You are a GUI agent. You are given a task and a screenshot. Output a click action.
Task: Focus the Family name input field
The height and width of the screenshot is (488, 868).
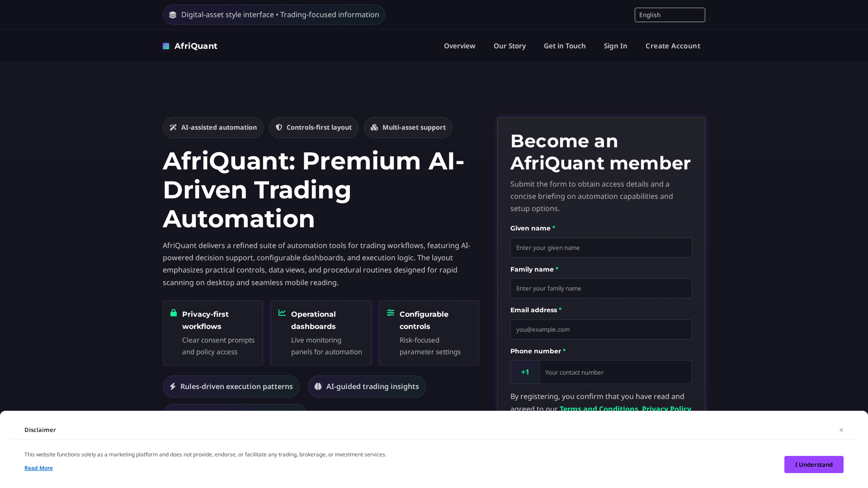(x=601, y=288)
